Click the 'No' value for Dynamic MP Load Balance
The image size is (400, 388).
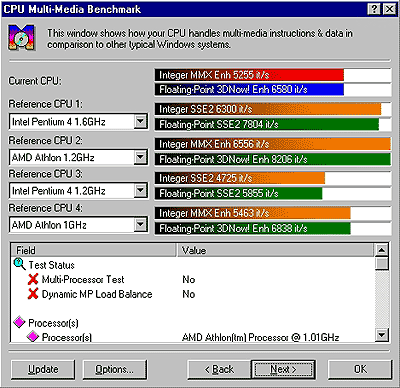pos(189,294)
